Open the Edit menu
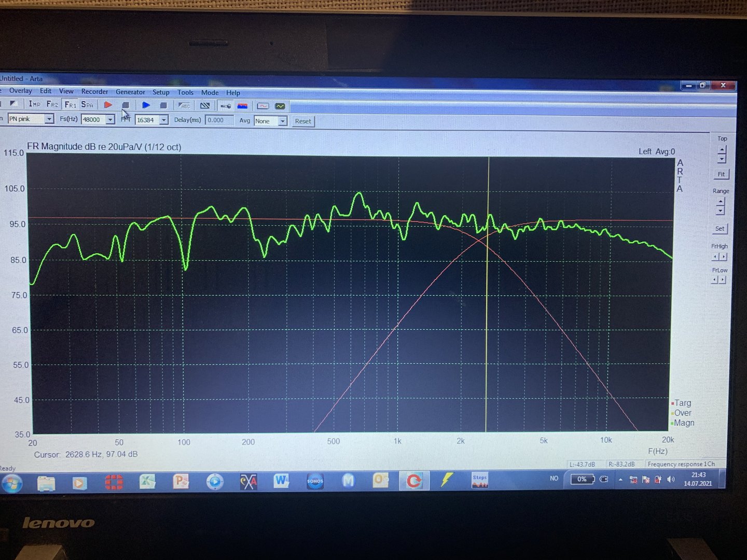This screenshot has width=747, height=560. click(46, 91)
